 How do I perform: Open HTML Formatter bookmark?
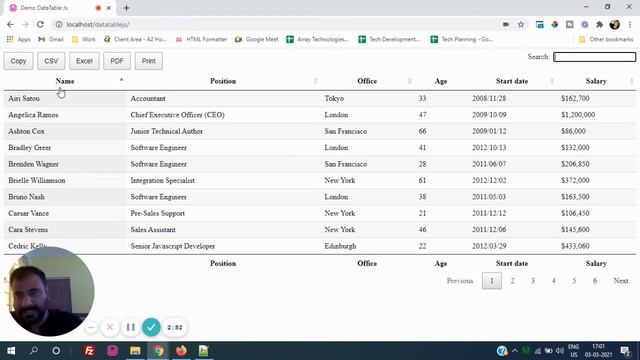[201, 39]
